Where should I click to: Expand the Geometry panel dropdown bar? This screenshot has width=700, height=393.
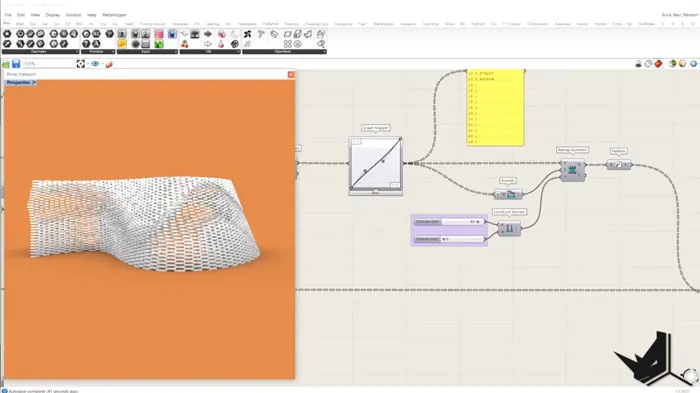click(x=40, y=52)
